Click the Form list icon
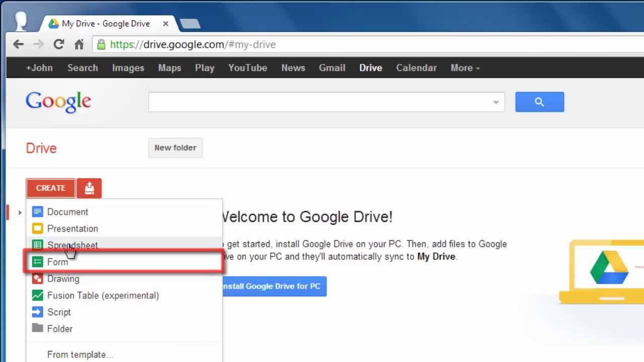 click(38, 261)
